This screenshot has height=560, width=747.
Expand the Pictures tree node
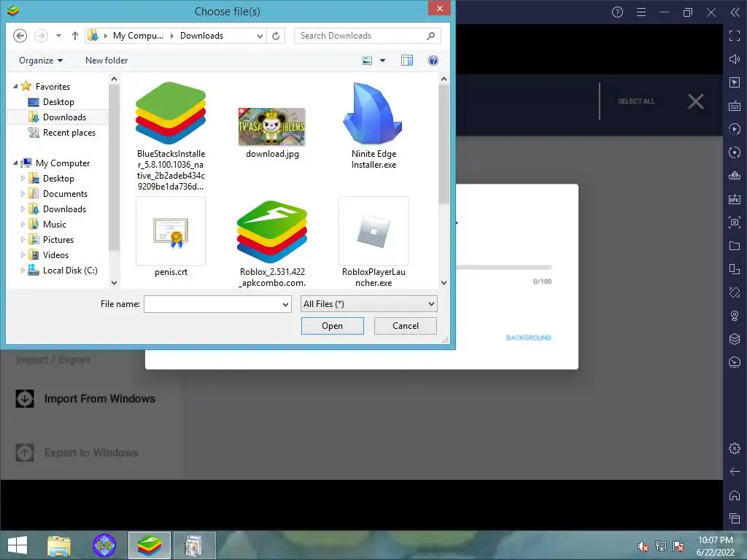pyautogui.click(x=23, y=240)
